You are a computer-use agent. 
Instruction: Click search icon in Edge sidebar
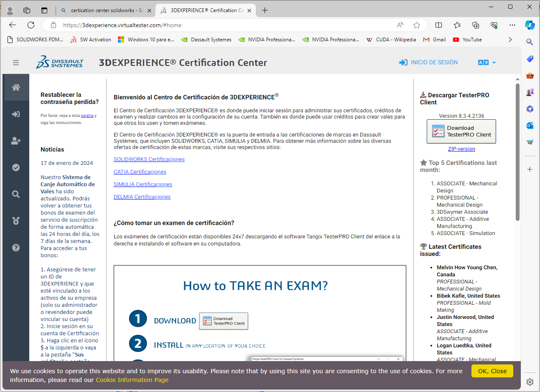530,42
